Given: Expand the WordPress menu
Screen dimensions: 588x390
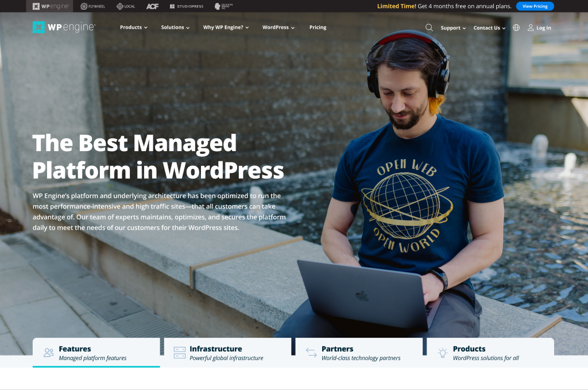Looking at the screenshot, I should coord(278,28).
